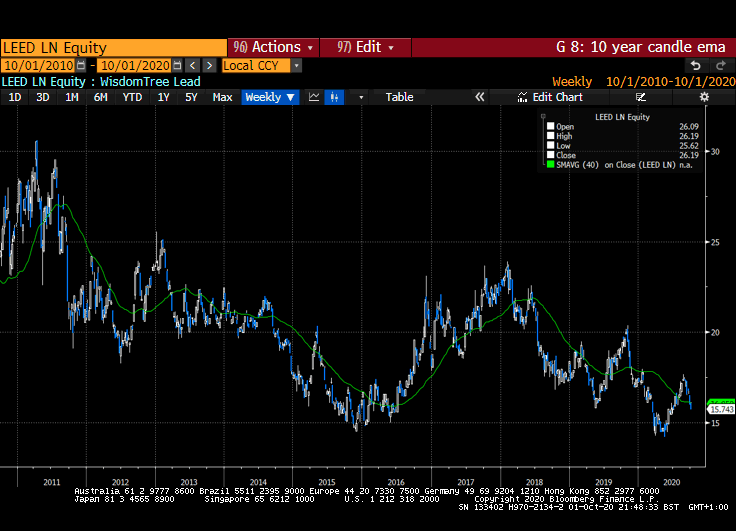736x531 pixels.
Task: Click Local CCY currency field
Action: (x=256, y=66)
